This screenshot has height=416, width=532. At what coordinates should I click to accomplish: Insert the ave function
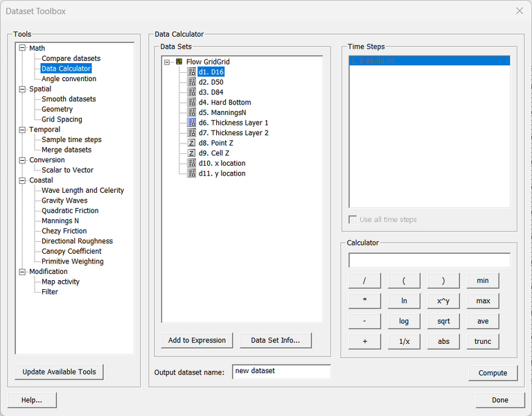[483, 321]
